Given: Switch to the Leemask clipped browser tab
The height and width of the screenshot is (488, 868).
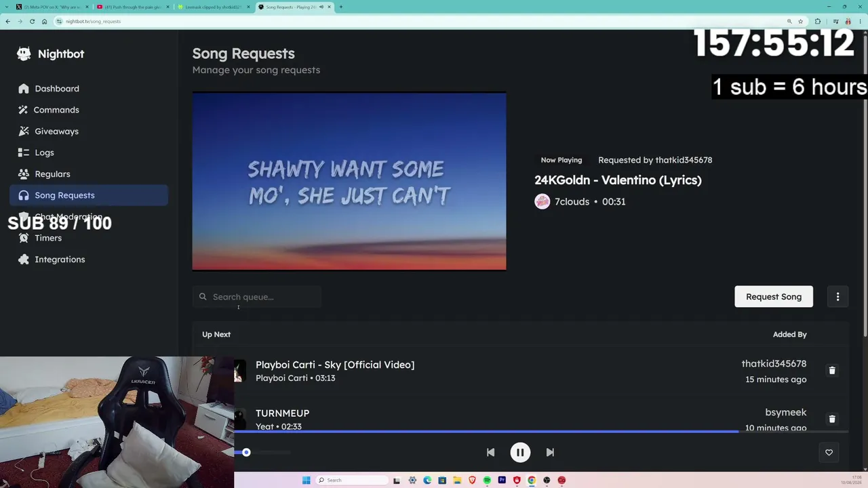Looking at the screenshot, I should coord(213,7).
